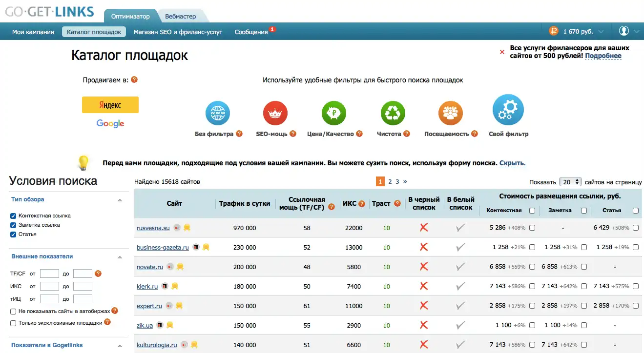This screenshot has width=644, height=353.
Task: Open Каталог площадок menu item
Action: [x=94, y=32]
